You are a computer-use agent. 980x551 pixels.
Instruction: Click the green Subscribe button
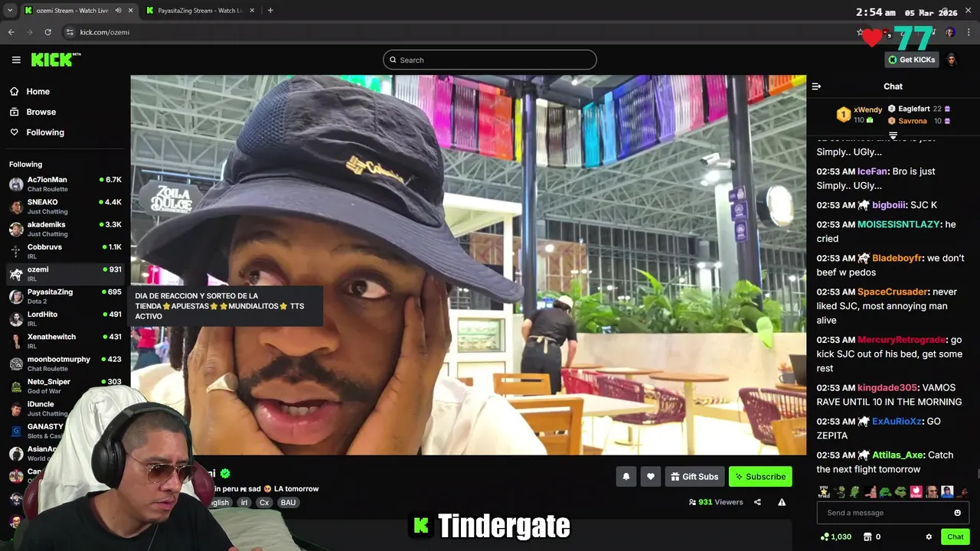tap(760, 477)
